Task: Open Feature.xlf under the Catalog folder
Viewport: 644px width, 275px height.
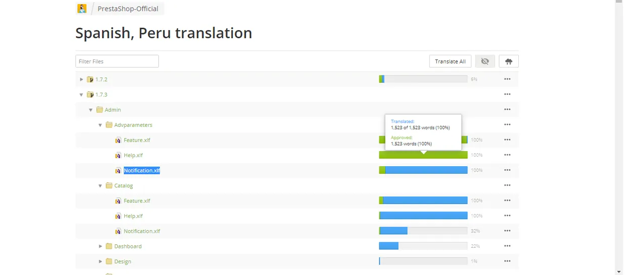Action: click(x=137, y=200)
